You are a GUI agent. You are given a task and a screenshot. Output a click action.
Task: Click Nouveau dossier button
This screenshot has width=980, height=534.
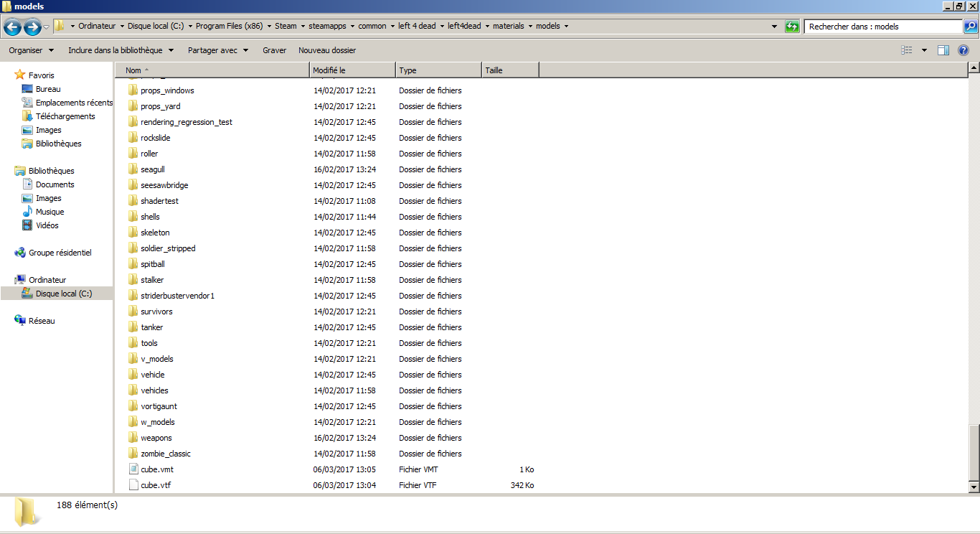[x=327, y=50]
